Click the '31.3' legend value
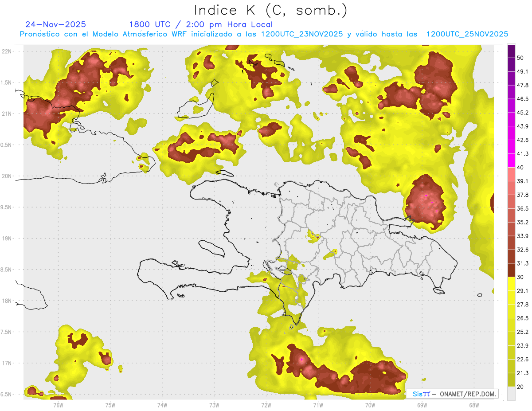Viewport: 532px width, 411px height. tap(523, 263)
